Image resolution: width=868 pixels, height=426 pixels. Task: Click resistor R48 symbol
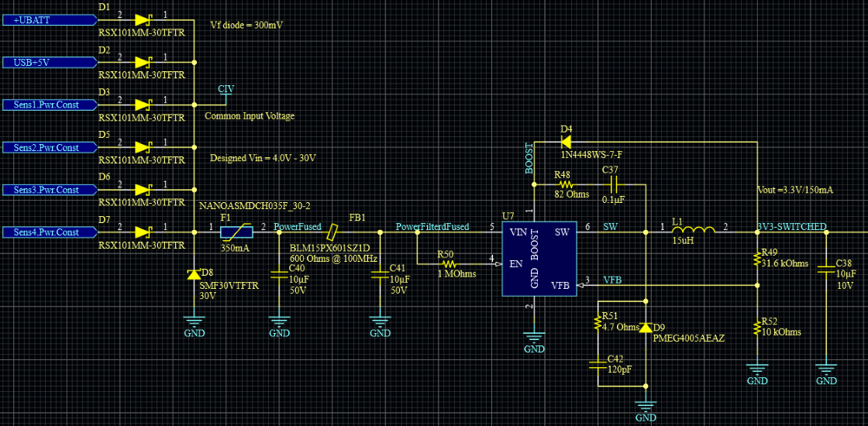click(565, 184)
